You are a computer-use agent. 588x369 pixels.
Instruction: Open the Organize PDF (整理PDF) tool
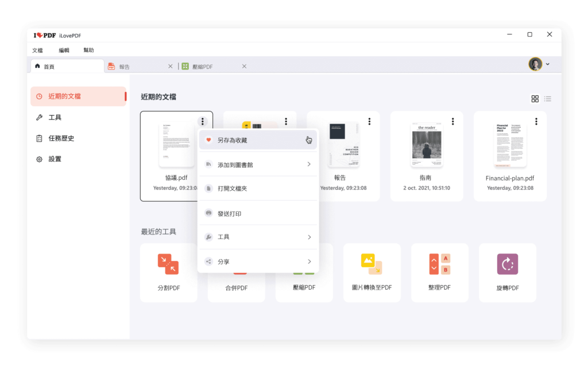pyautogui.click(x=439, y=272)
